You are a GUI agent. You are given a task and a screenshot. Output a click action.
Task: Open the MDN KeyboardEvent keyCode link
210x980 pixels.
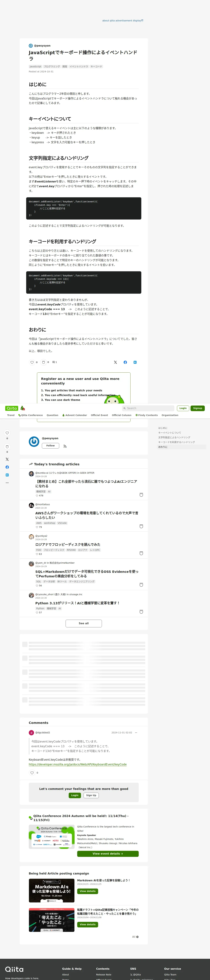78,764
